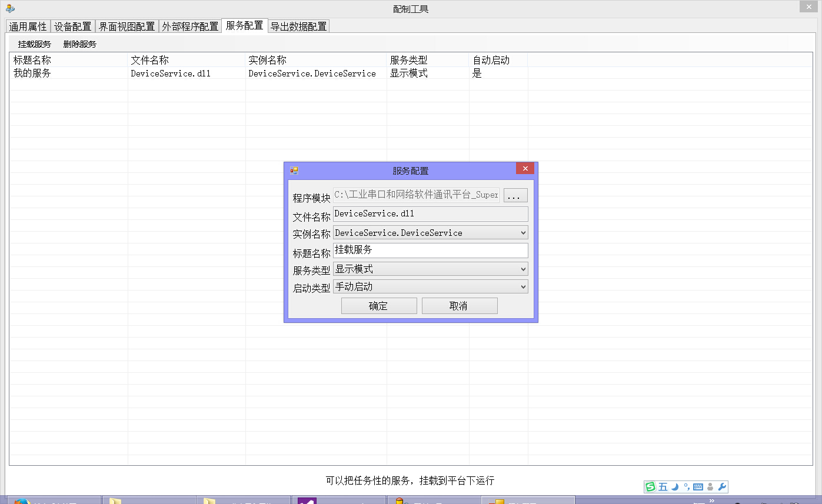Expand the 实例名称 dropdown
This screenshot has height=504, width=822.
(x=524, y=233)
